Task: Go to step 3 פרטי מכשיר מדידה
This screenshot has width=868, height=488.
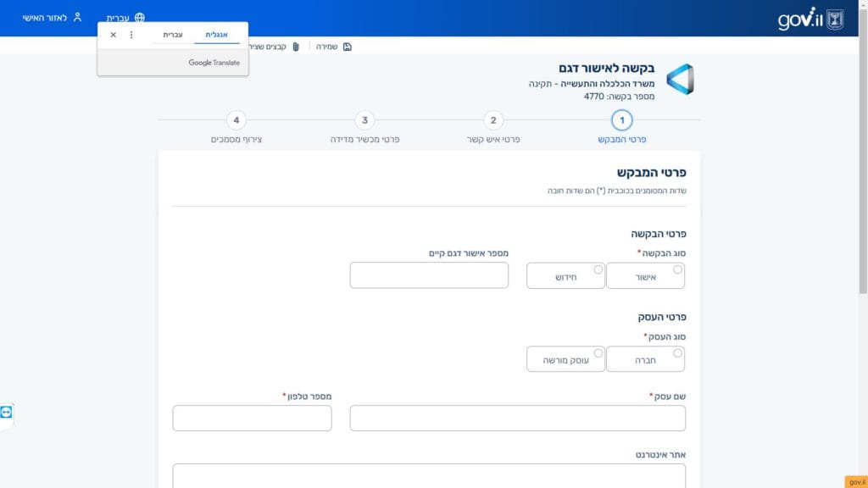Action: pyautogui.click(x=364, y=120)
